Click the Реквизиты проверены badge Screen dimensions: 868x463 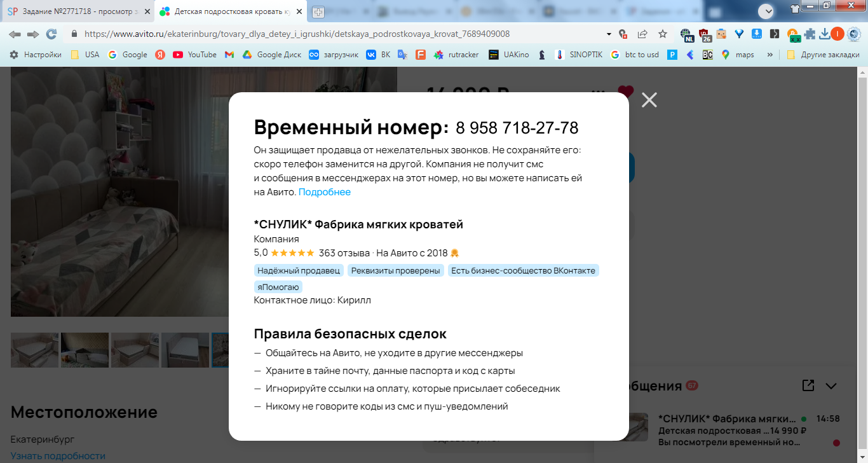click(395, 271)
